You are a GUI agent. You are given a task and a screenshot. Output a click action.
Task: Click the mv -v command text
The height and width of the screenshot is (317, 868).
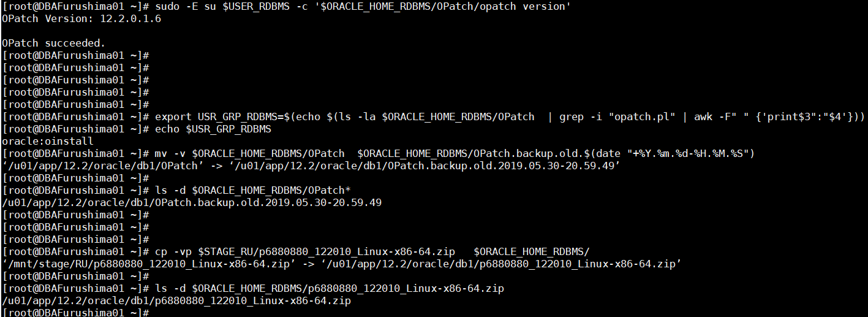click(x=165, y=153)
